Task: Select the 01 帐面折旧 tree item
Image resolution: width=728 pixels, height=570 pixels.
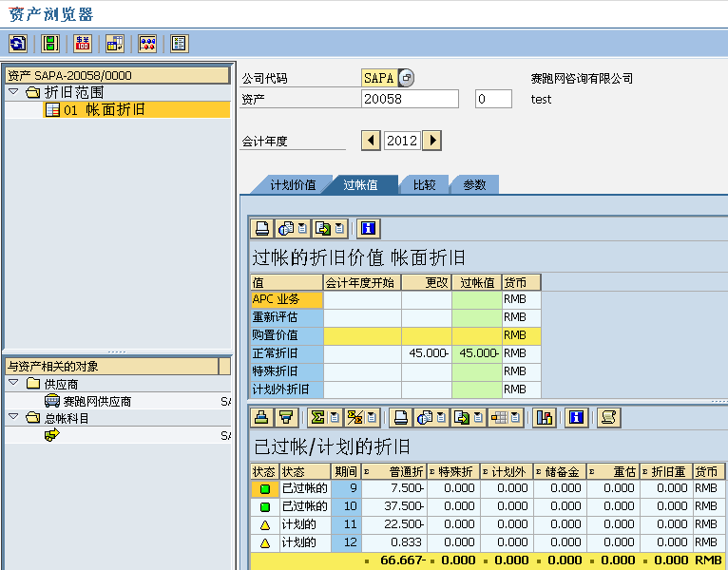Action: tap(137, 109)
